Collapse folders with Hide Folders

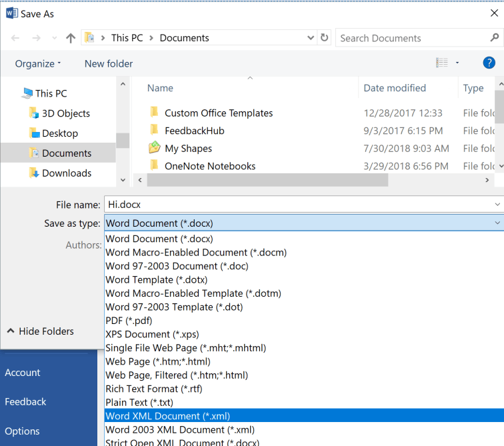[41, 331]
